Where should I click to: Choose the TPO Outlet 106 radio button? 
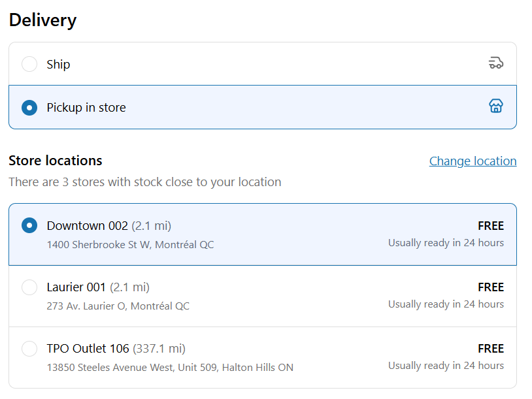29,349
